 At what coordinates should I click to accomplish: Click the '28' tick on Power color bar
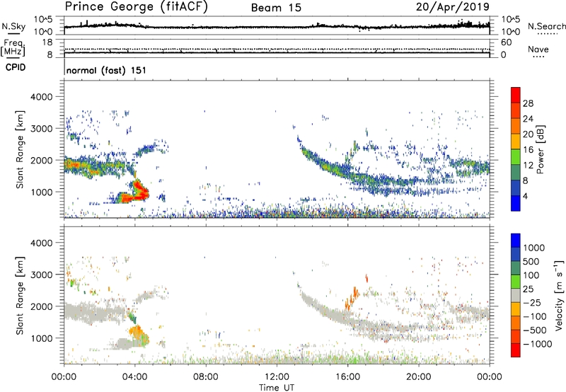[528, 103]
